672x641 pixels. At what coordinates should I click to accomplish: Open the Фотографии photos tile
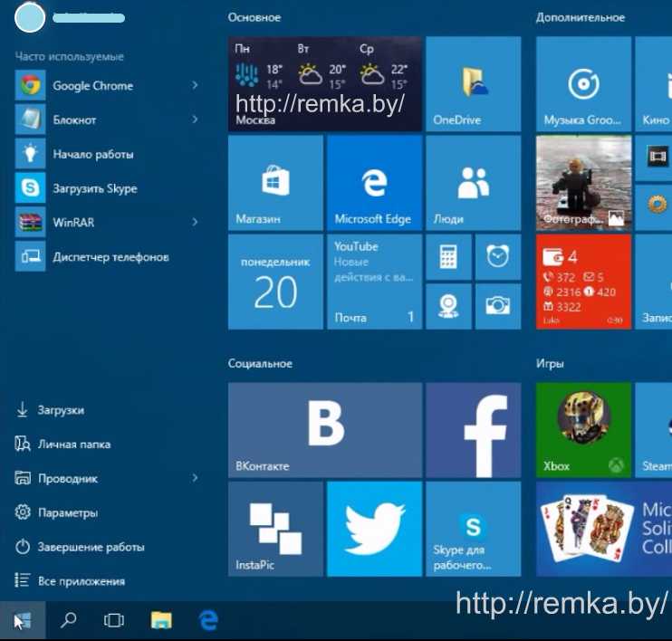(x=583, y=183)
